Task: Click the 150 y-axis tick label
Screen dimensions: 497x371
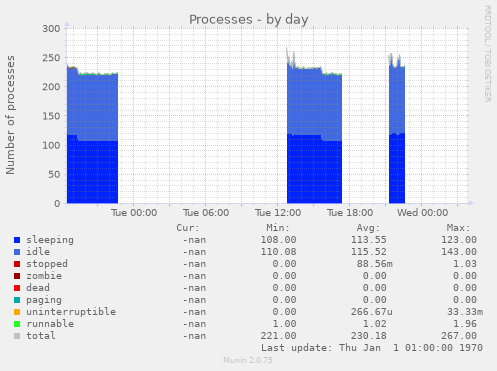Action: point(51,116)
